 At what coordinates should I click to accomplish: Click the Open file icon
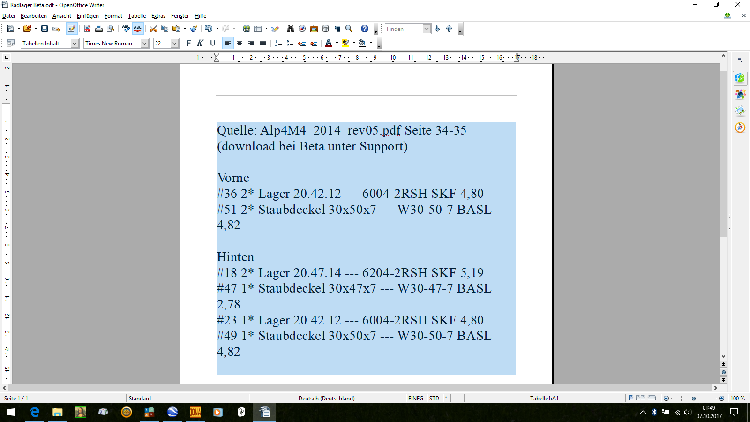(x=27, y=29)
